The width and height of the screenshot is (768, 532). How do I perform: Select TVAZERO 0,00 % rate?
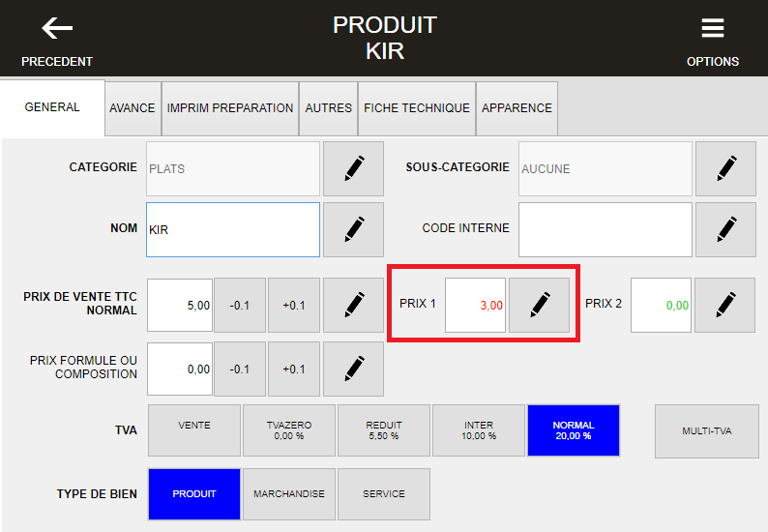pyautogui.click(x=289, y=430)
